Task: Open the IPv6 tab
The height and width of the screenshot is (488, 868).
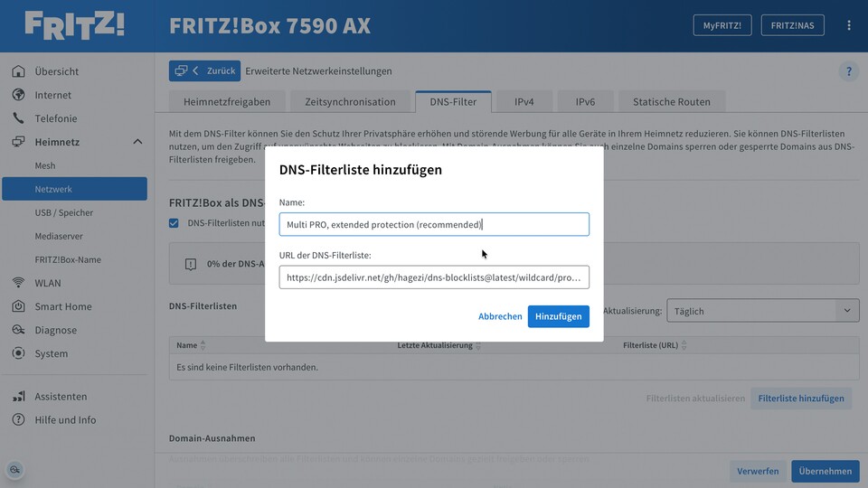Action: (x=585, y=102)
